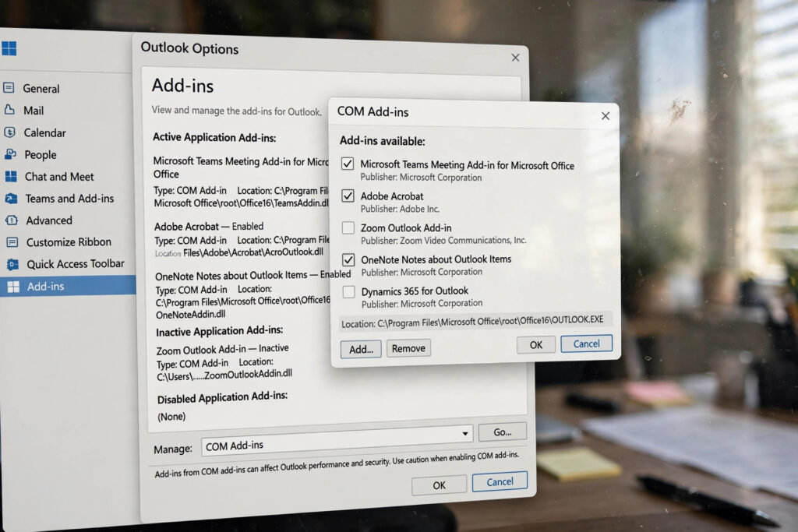Image resolution: width=798 pixels, height=532 pixels.
Task: Click the People icon in sidebar
Action: point(10,154)
